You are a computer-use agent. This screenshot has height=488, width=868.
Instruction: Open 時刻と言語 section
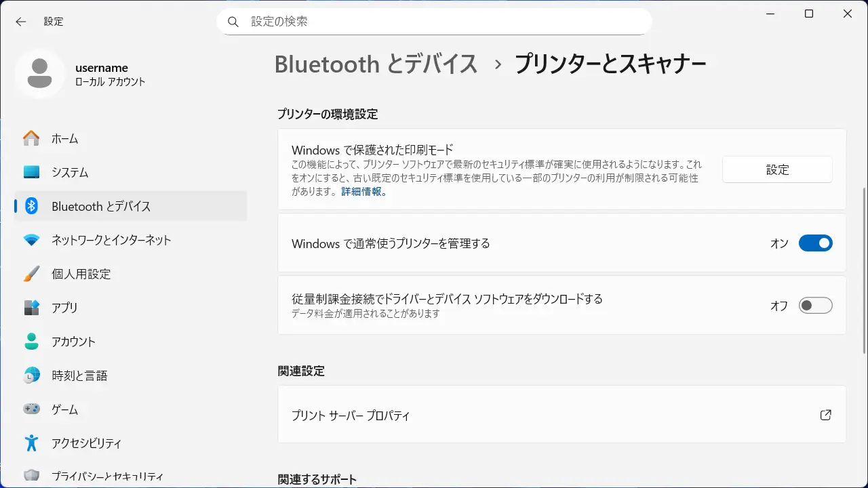(x=79, y=375)
